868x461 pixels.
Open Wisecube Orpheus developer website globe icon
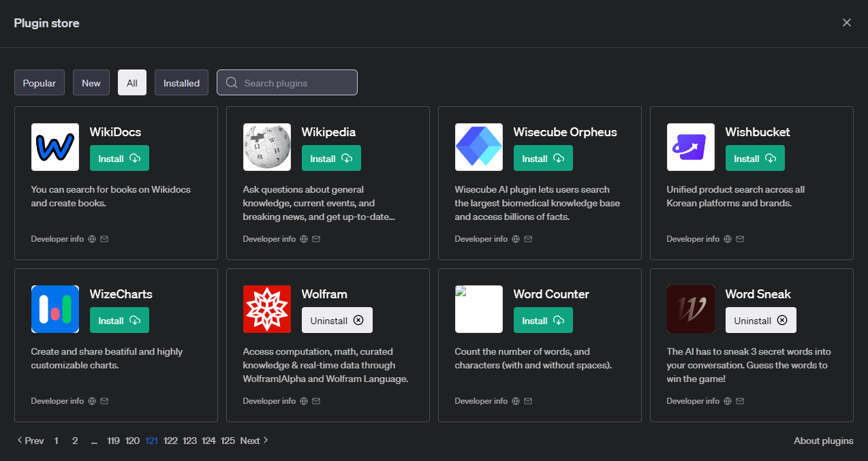tap(516, 239)
